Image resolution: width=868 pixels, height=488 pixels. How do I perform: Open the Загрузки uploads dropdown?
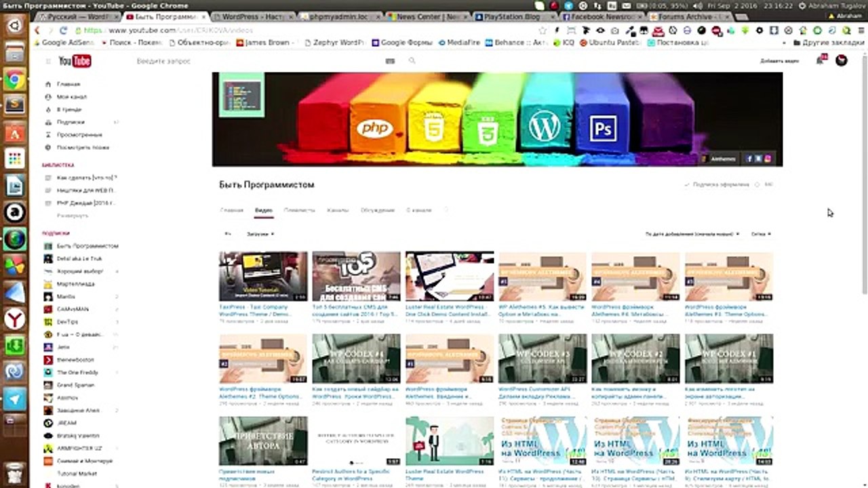coord(260,234)
